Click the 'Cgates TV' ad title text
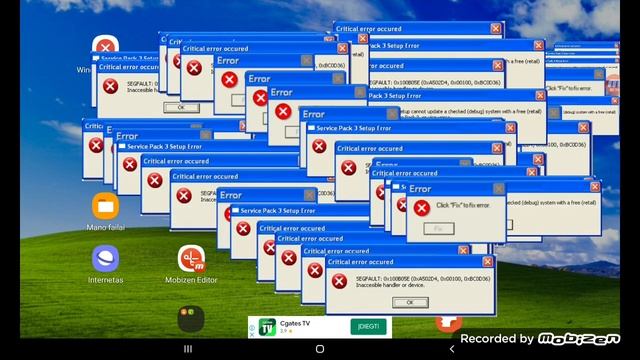This screenshot has width=640, height=360. tap(295, 323)
